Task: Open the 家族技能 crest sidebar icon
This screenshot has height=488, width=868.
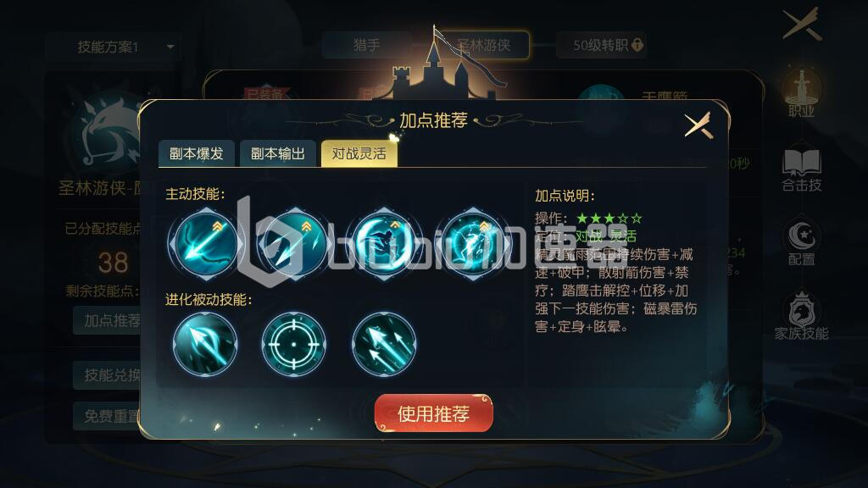Action: 802,316
